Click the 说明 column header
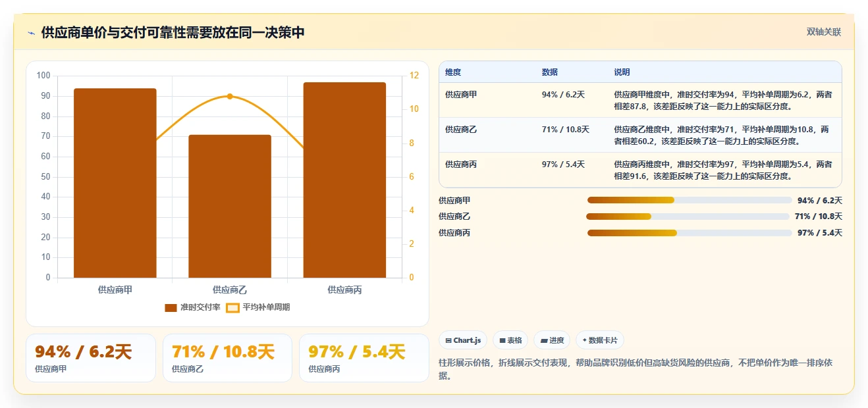The height and width of the screenshot is (408, 868). [622, 72]
